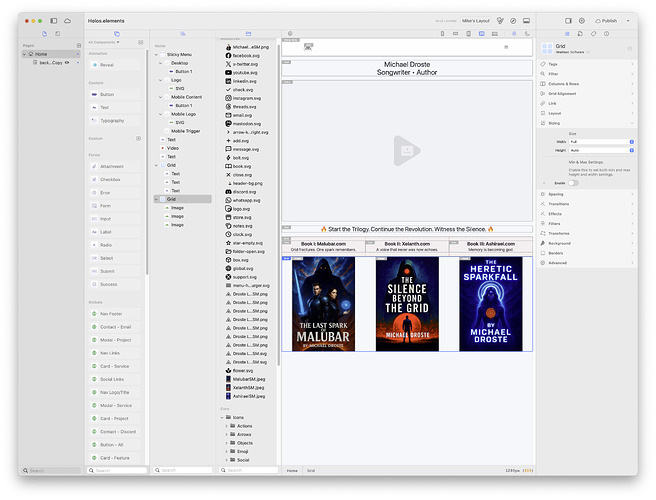
Task: Expand the Icons folder in Core
Action: [222, 418]
